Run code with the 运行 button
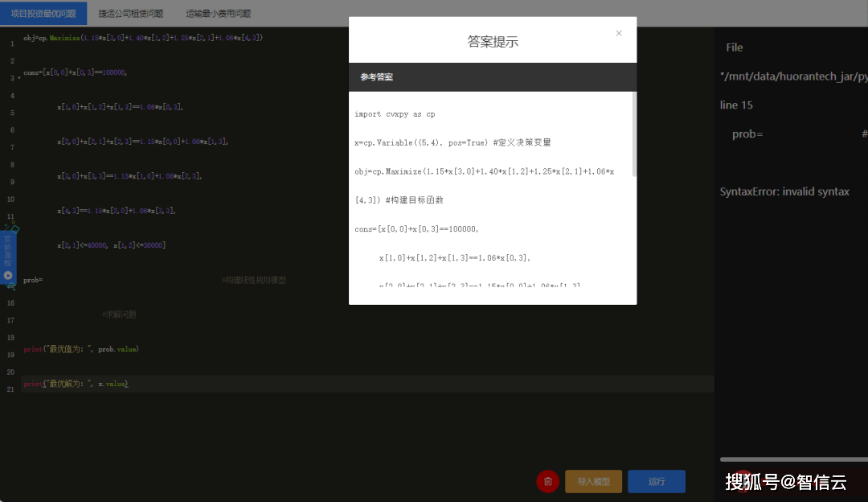Viewport: 868px width, 502px height. 657,481
